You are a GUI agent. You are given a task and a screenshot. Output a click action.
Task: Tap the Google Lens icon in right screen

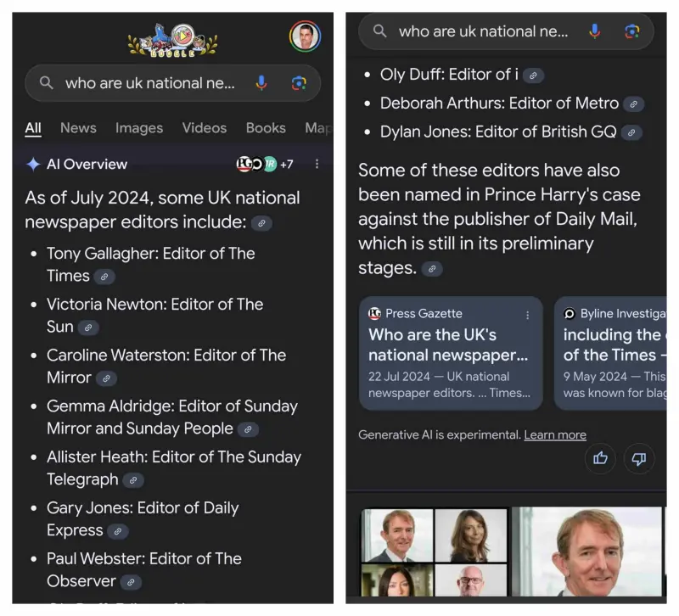click(x=632, y=31)
